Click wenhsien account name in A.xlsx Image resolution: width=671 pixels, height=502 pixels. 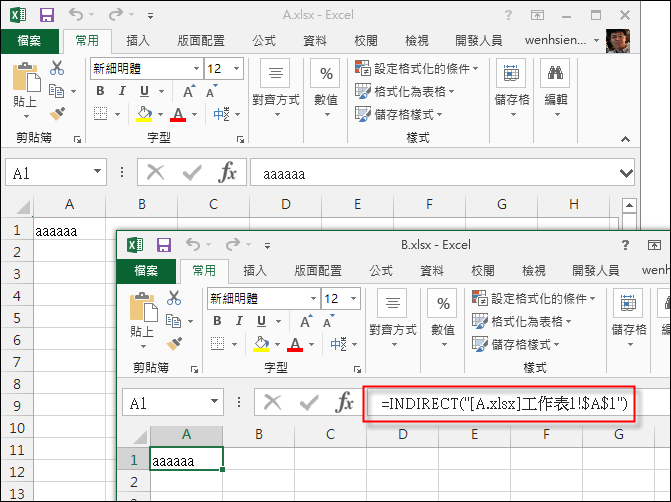tap(555, 40)
